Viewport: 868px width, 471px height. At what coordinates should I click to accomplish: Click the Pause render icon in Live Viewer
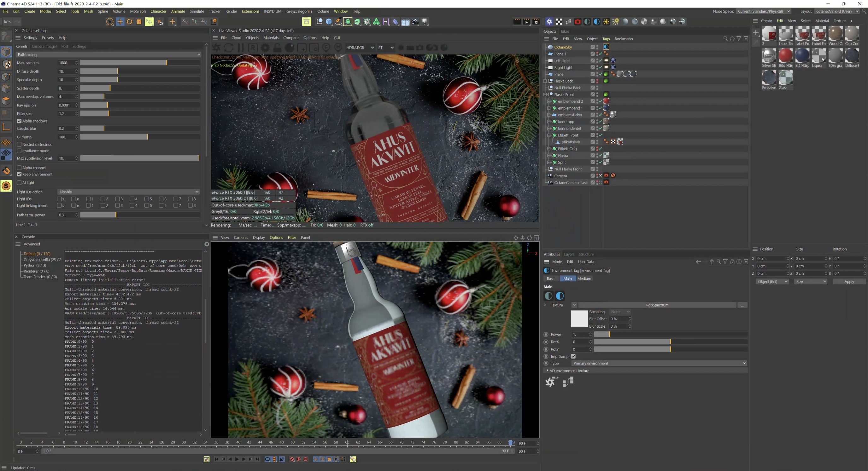(x=241, y=48)
